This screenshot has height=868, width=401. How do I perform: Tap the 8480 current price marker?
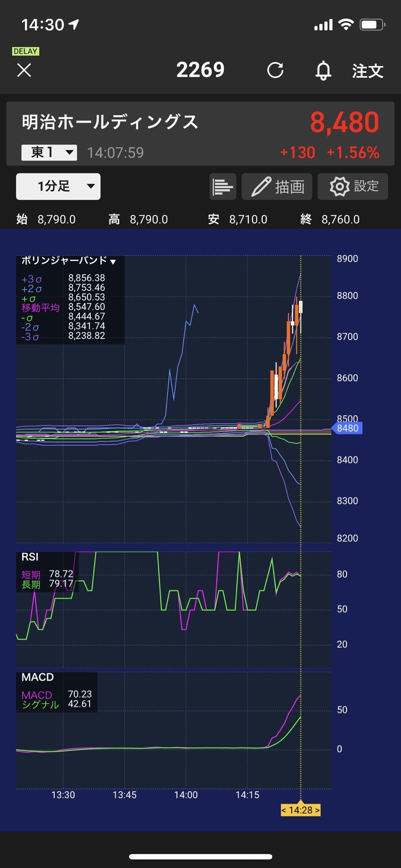(347, 428)
